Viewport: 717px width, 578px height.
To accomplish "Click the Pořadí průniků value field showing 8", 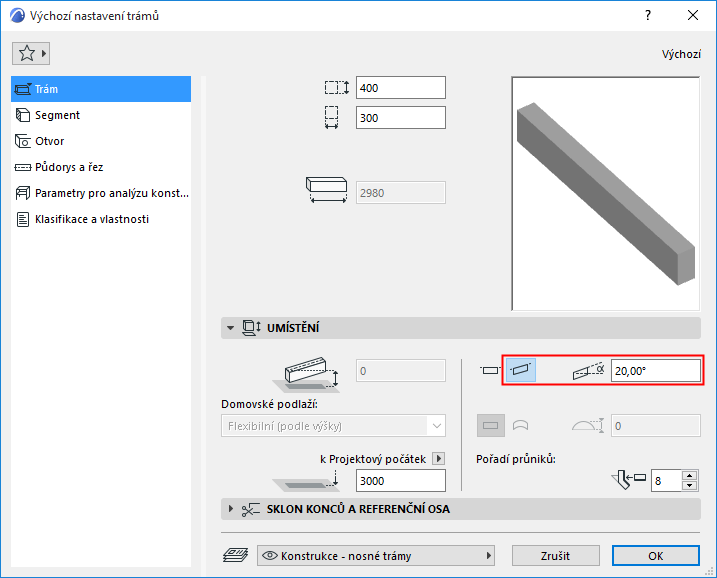I will [x=667, y=481].
